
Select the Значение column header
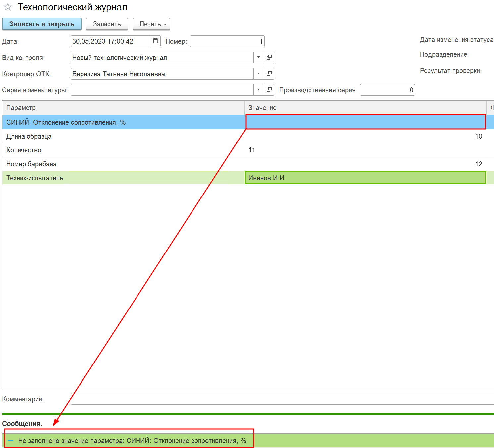pyautogui.click(x=365, y=108)
